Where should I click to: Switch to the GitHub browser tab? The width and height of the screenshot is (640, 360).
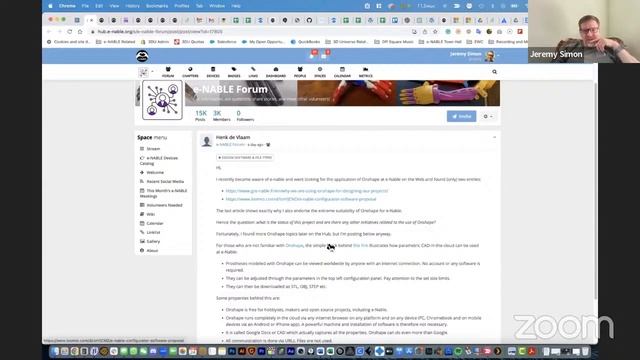(x=309, y=20)
